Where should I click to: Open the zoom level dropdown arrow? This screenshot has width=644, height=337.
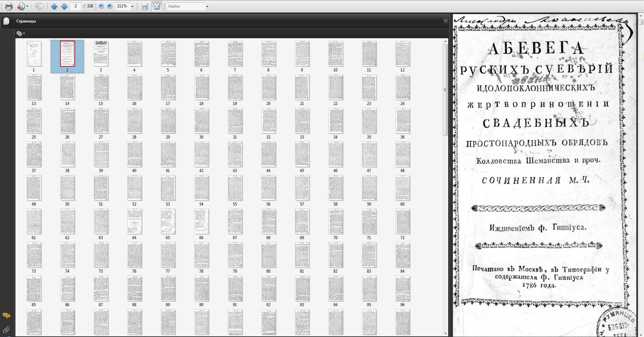[x=132, y=6]
